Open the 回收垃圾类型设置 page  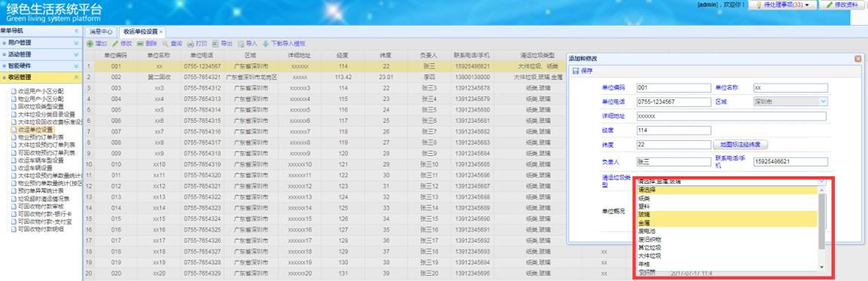(x=40, y=106)
